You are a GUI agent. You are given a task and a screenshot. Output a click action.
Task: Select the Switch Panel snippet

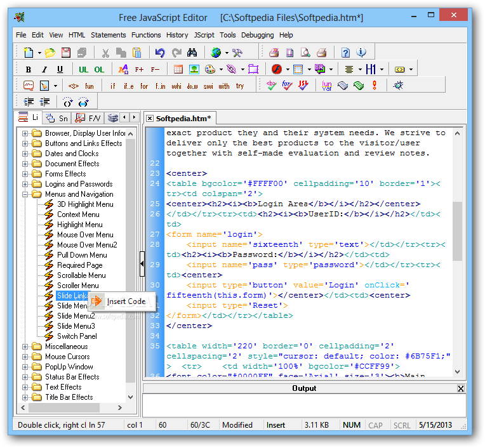(77, 336)
